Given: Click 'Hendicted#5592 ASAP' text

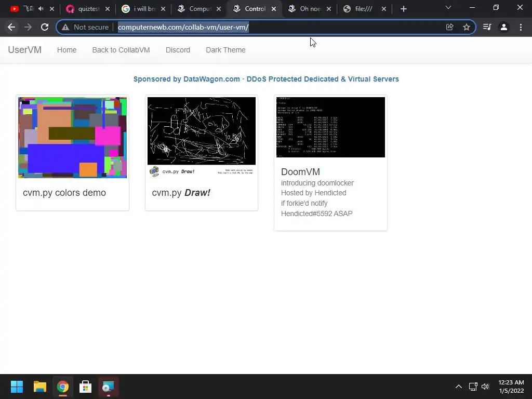Looking at the screenshot, I should pos(316,214).
